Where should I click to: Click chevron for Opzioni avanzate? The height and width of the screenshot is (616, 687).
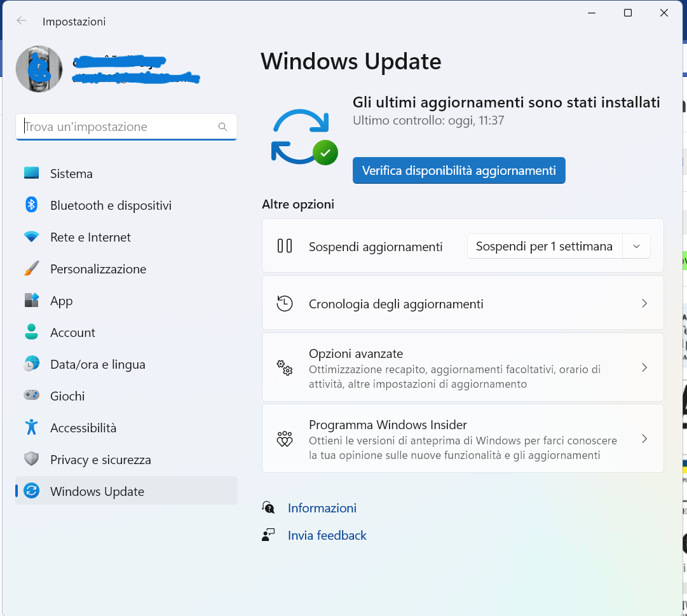coord(644,367)
